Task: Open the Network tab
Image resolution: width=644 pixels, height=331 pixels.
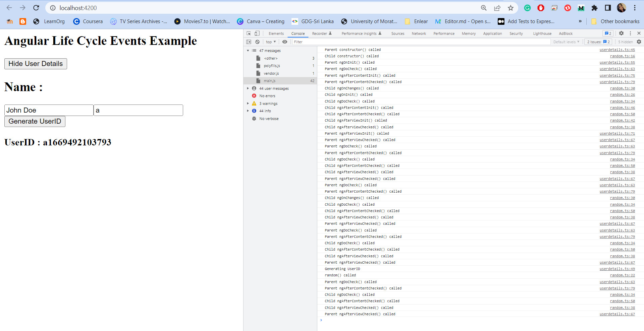Action: tap(419, 34)
